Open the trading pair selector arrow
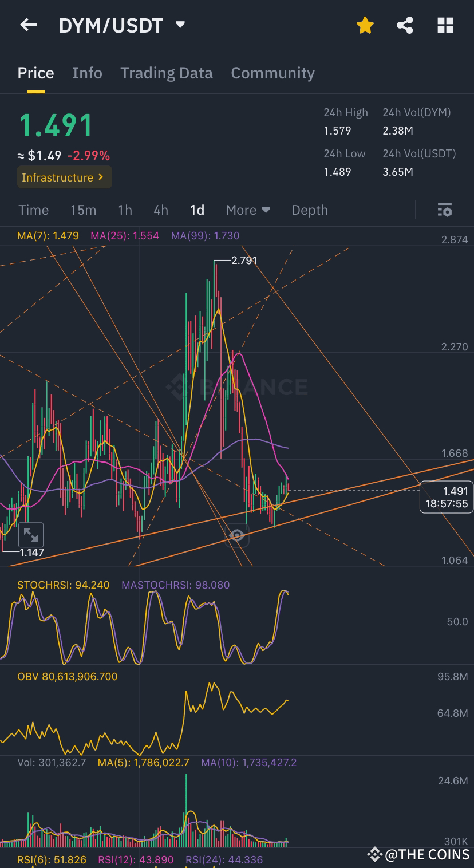The image size is (474, 868). [180, 25]
